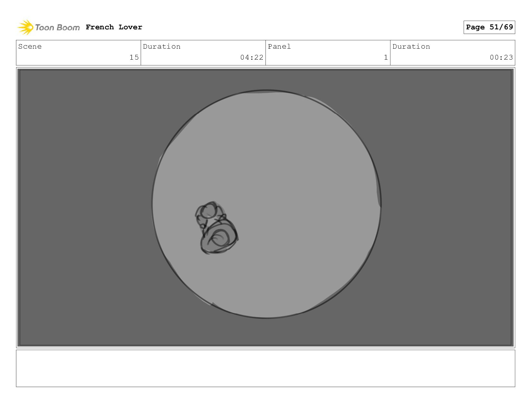Click the scene duration value '04:22'
Image resolution: width=532 pixels, height=411 pixels.
click(x=252, y=57)
